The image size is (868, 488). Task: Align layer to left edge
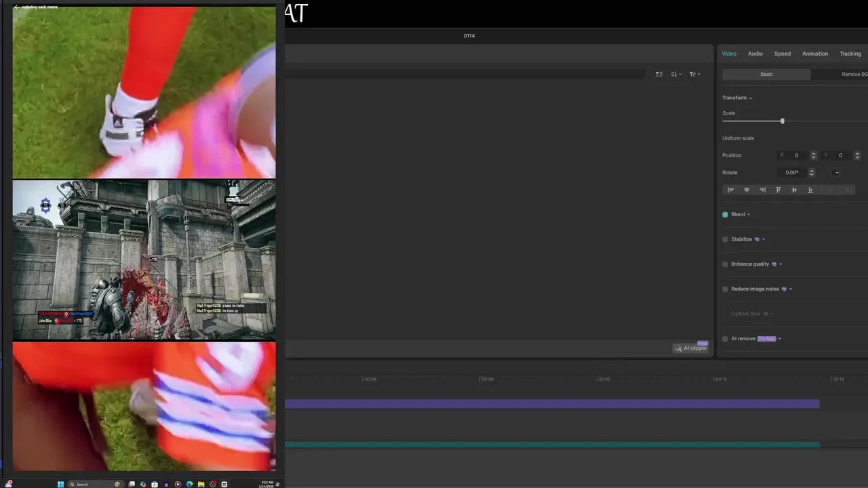tap(730, 190)
